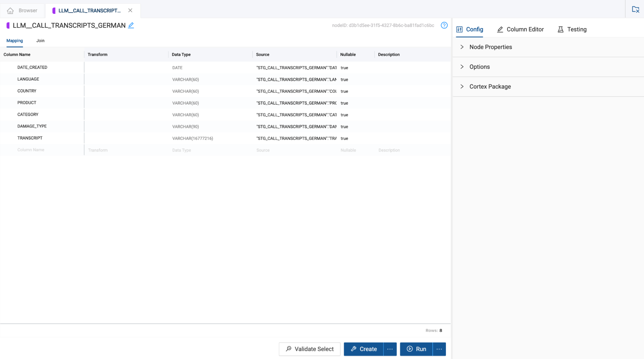The image size is (644, 359).
Task: Click the home icon in the Browser tab
Action: [x=10, y=11]
